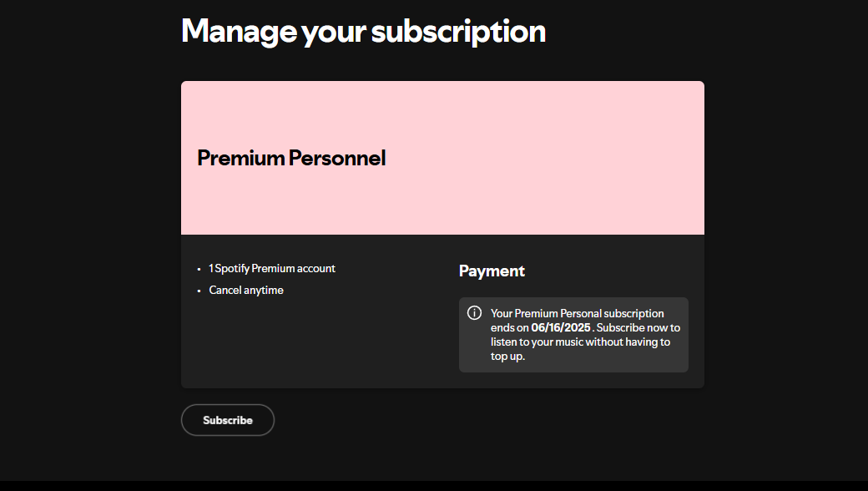
Task: Click the word Manage in page heading
Action: (239, 32)
